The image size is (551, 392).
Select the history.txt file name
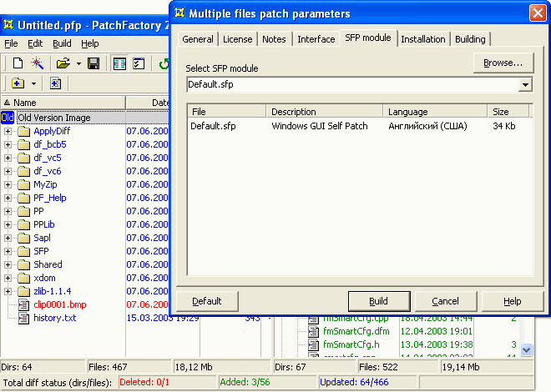pyautogui.click(x=55, y=318)
